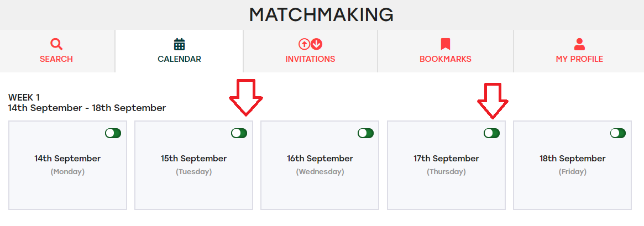
Task: Toggle availability for 14th September
Action: pos(113,133)
